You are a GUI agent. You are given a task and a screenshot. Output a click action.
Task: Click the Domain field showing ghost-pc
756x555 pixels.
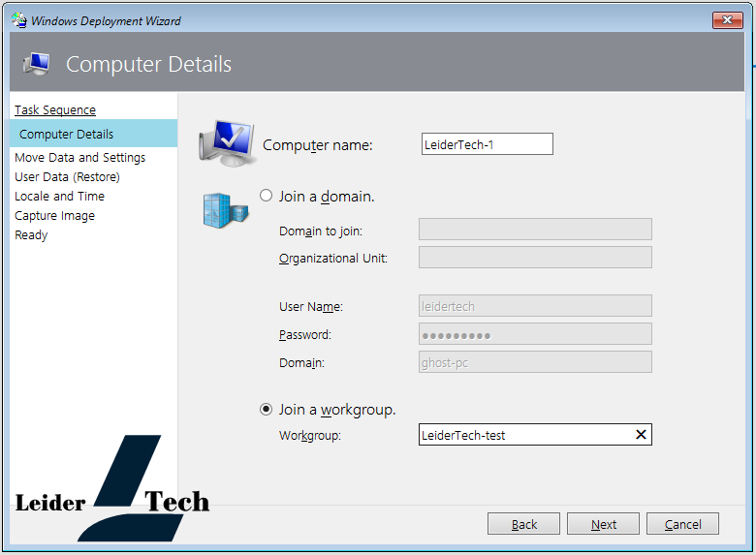pos(535,362)
